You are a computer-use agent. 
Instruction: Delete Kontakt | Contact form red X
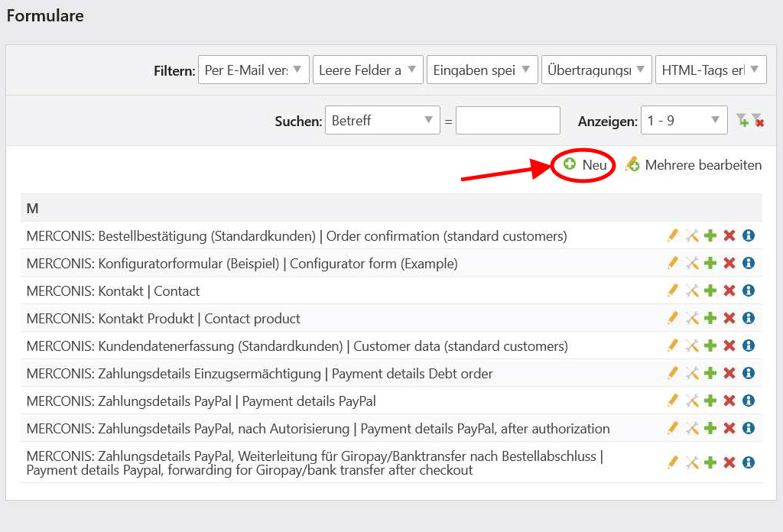pyautogui.click(x=729, y=290)
